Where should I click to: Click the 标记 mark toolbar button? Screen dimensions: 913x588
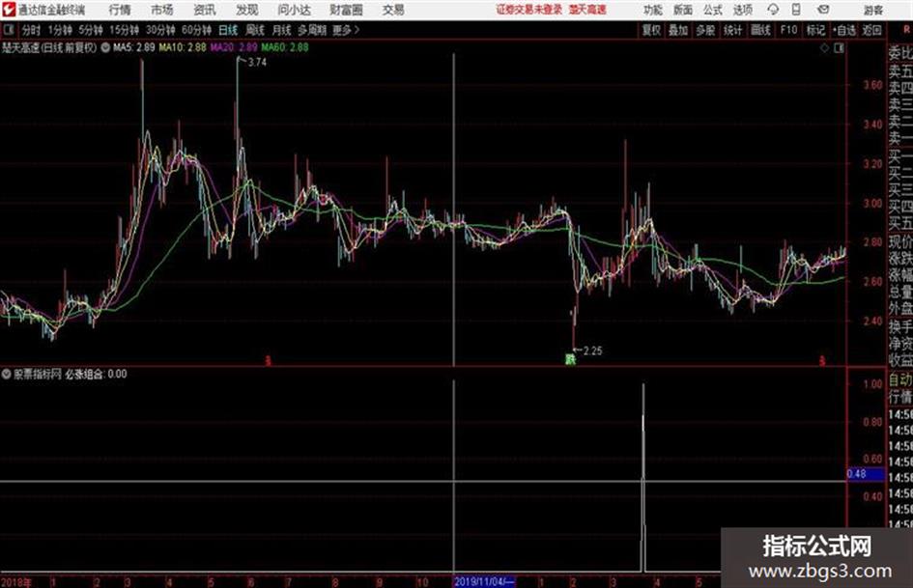[815, 30]
